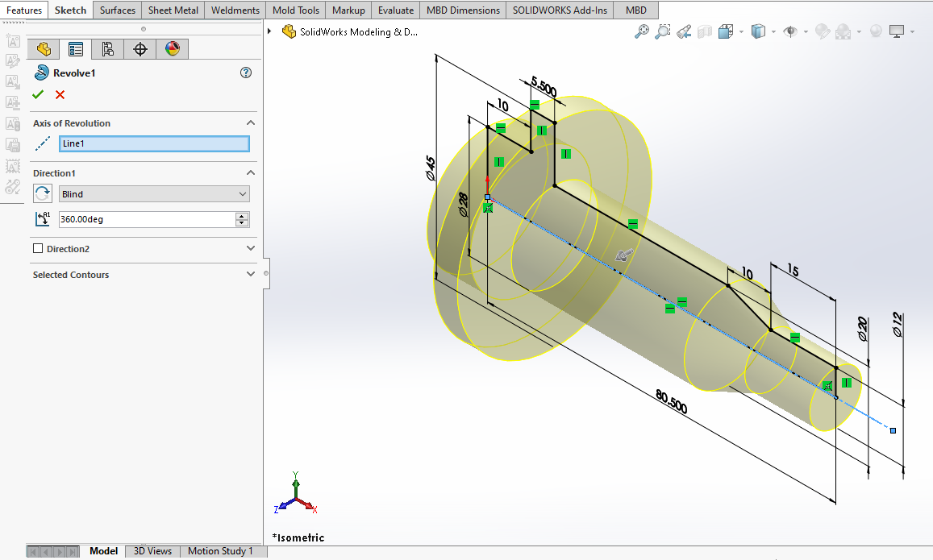Image resolution: width=933 pixels, height=560 pixels.
Task: Open the DimXpertManager crosshair tab
Action: tap(140, 49)
